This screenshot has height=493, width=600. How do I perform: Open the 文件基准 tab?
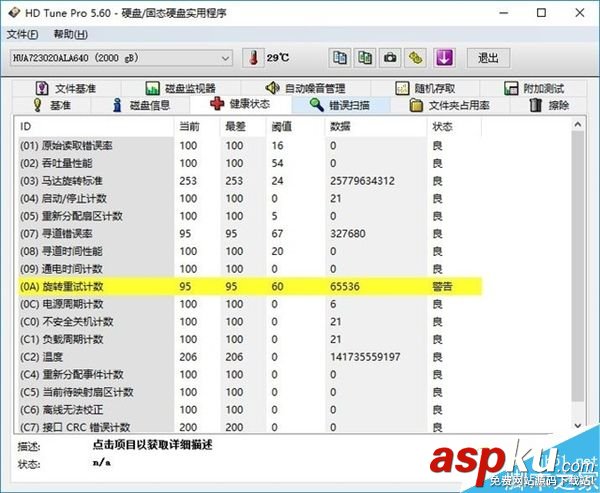pyautogui.click(x=66, y=88)
